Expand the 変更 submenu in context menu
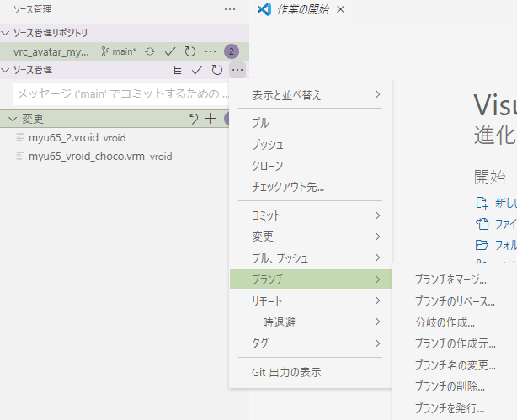This screenshot has height=420, width=517. [x=310, y=237]
